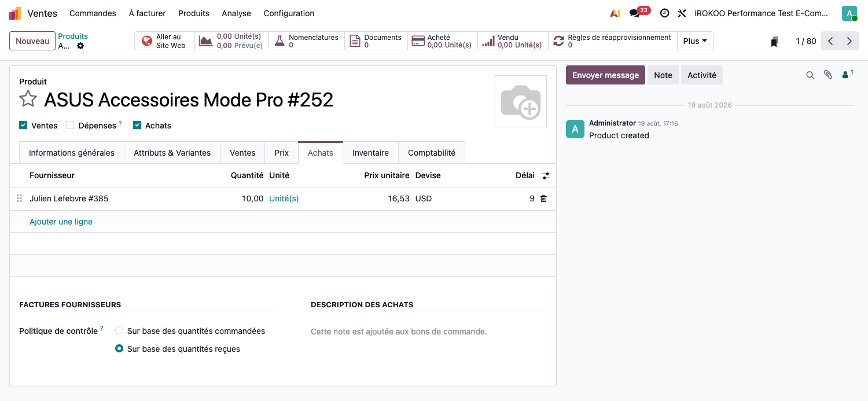Click the Aller au Site Web button
The width and height of the screenshot is (868, 401).
(164, 41)
